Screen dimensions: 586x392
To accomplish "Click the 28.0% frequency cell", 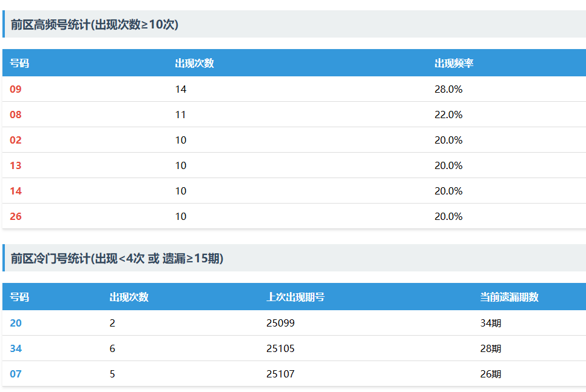I will point(448,89).
